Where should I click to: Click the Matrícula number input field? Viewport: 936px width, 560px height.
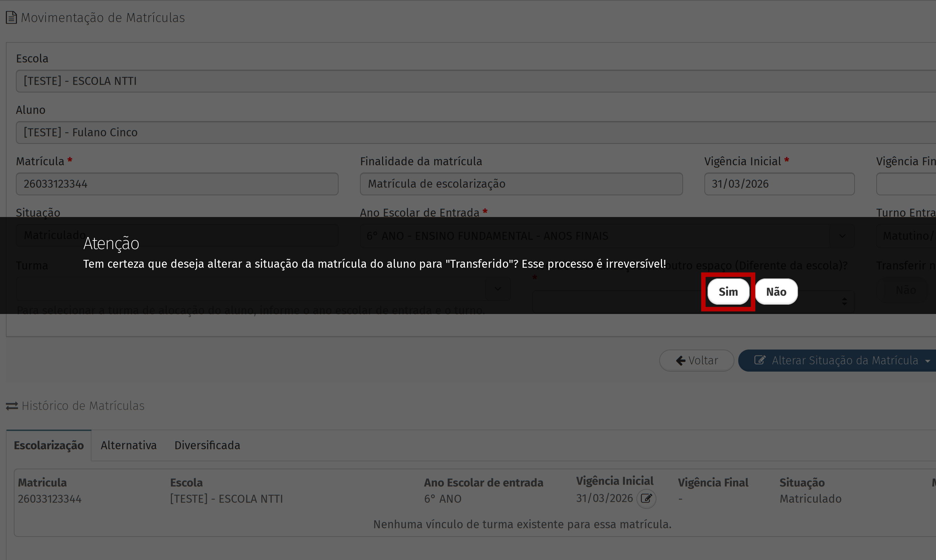click(177, 184)
